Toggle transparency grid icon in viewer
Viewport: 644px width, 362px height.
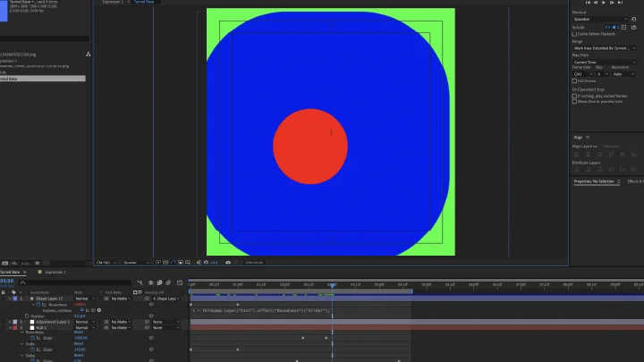165,263
